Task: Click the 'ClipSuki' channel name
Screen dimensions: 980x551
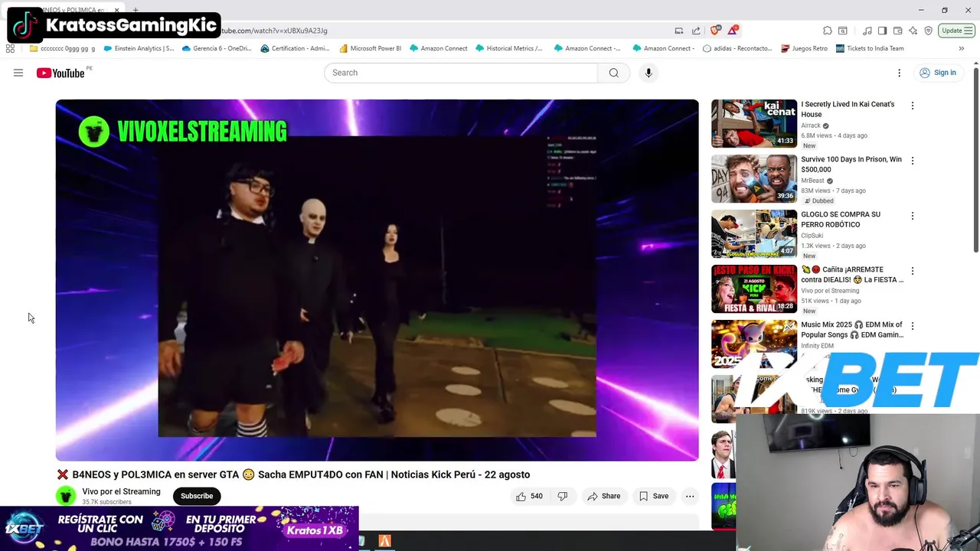Action: [812, 236]
